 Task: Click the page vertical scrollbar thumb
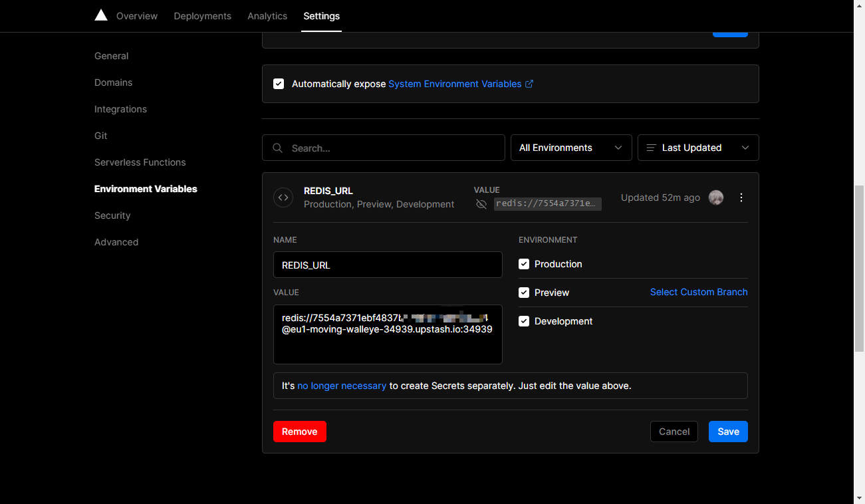859,269
